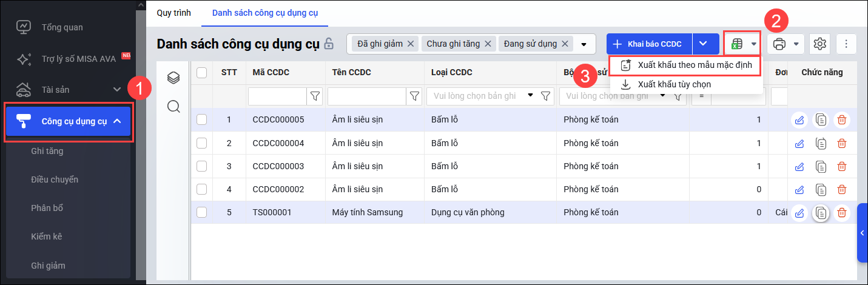Click delete trash icon for CCDC000004
868x285 pixels.
point(842,144)
